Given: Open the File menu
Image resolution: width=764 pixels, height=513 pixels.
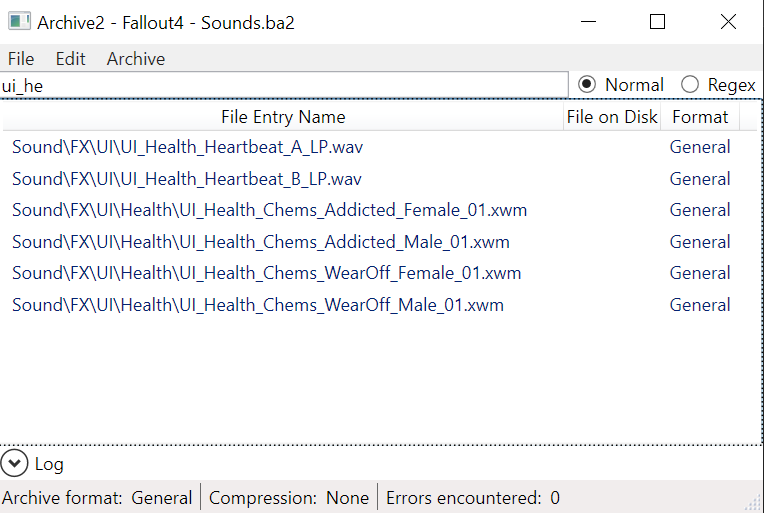Looking at the screenshot, I should pos(21,59).
